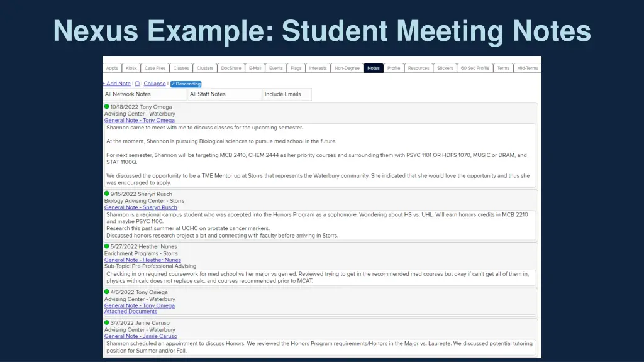Click Sub-Topic: Pre-Professional Advising text
Image resolution: width=644 pixels, height=362 pixels.
pyautogui.click(x=150, y=266)
